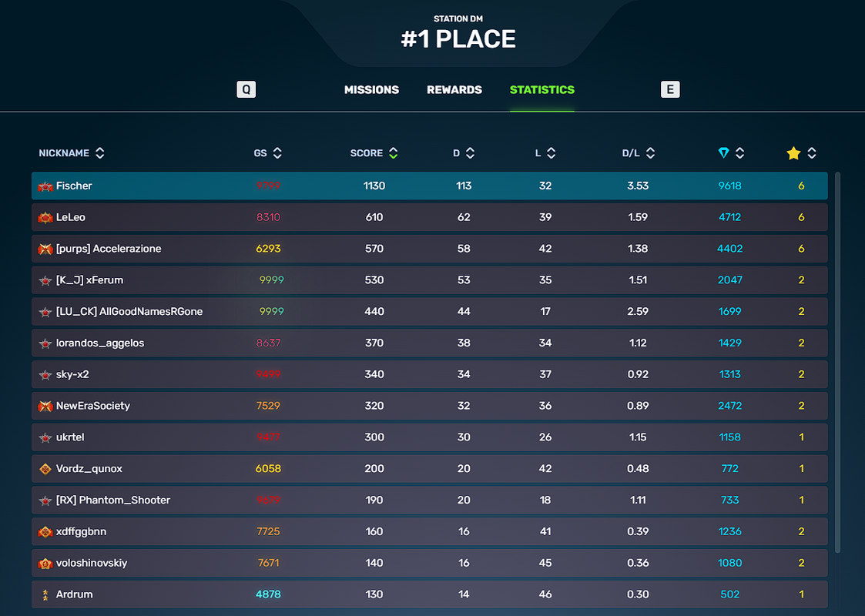Select player [LU_CK] AllGoodNamesRGone
Image resolution: width=865 pixels, height=616 pixels.
129,312
